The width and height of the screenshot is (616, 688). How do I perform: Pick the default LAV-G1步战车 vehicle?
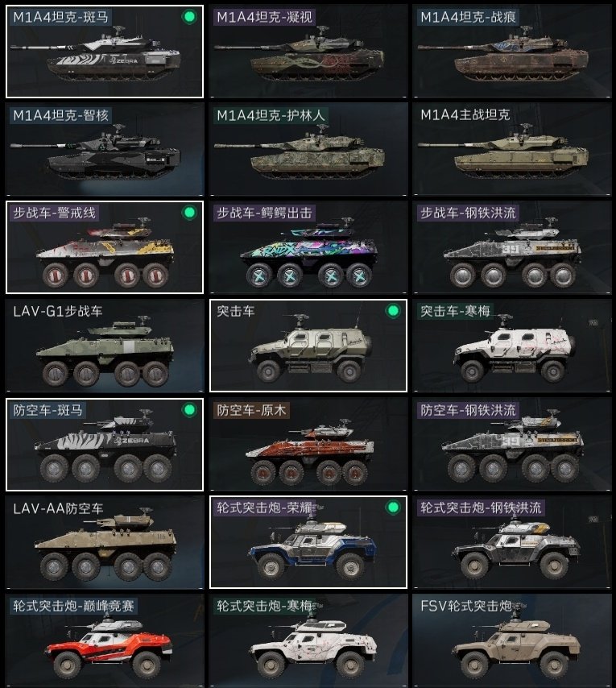105,346
